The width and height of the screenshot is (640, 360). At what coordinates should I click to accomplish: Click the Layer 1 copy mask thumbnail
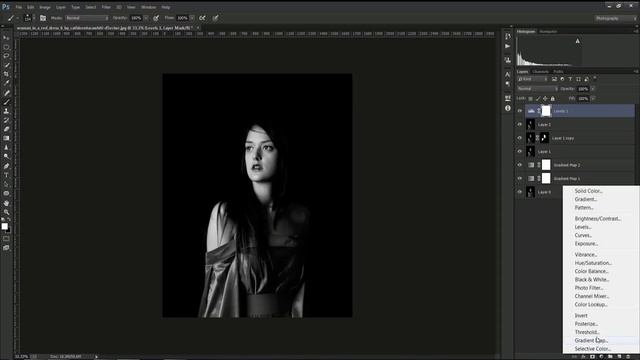point(544,138)
